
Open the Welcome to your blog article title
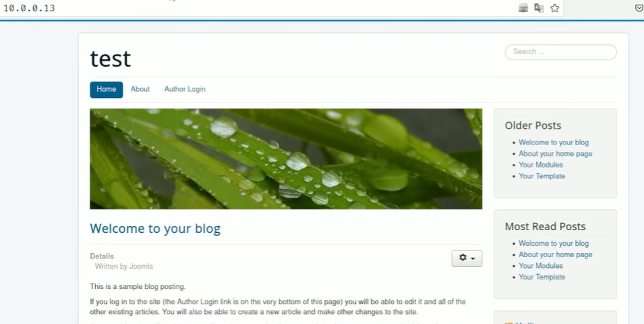click(x=155, y=229)
